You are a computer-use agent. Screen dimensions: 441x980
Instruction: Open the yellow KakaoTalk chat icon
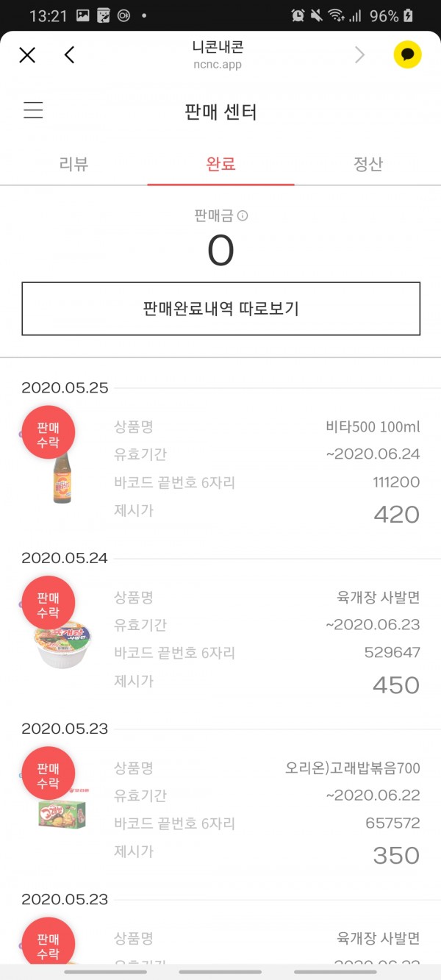(407, 55)
